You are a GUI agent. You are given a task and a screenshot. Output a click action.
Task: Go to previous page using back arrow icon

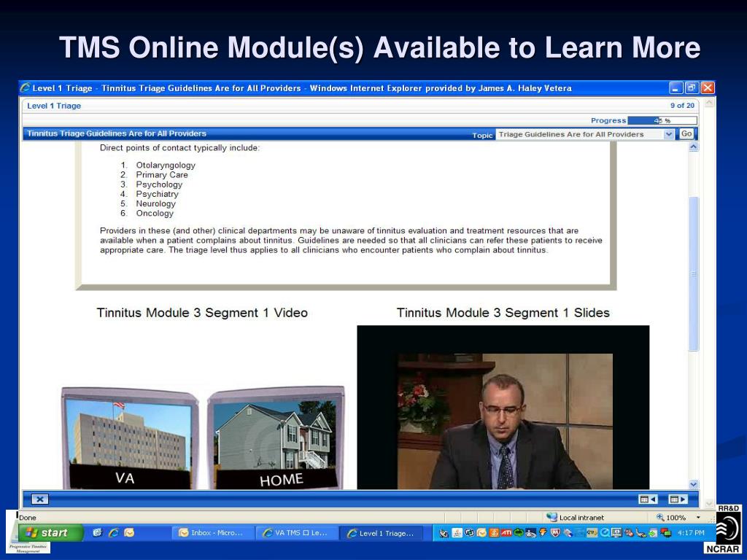[x=648, y=499]
